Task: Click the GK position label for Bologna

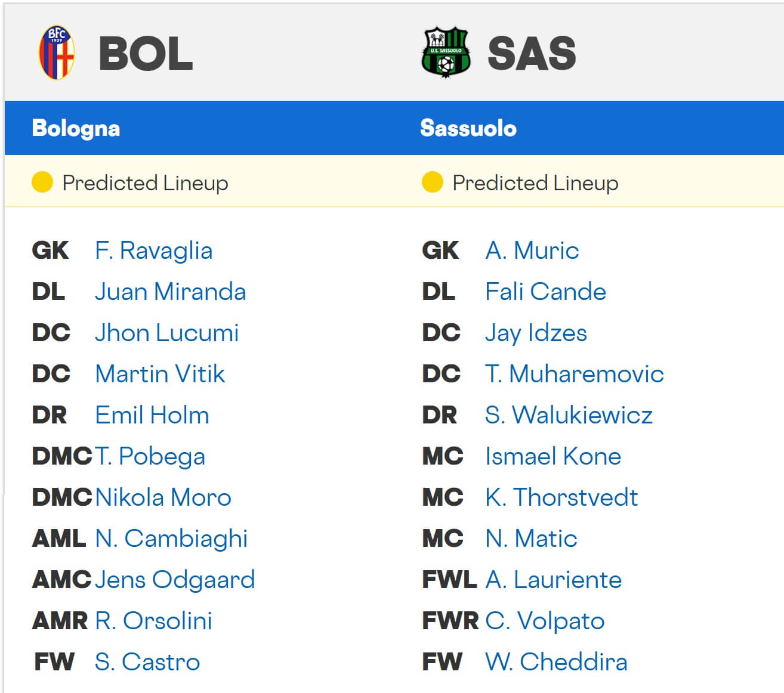Action: [x=50, y=250]
